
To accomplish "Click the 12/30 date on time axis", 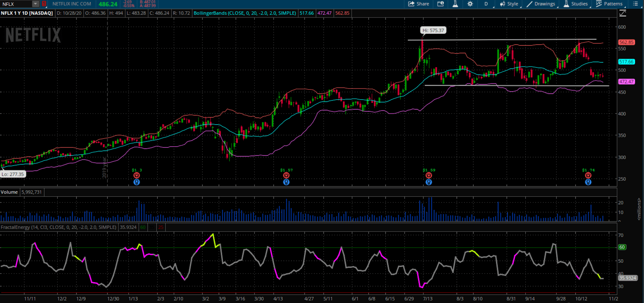I will (113, 299).
